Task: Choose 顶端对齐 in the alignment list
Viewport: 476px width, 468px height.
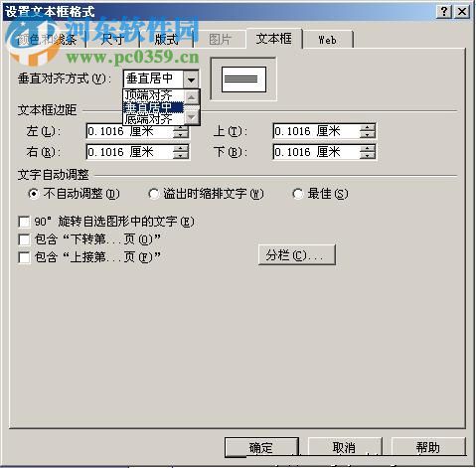Action: [x=153, y=95]
